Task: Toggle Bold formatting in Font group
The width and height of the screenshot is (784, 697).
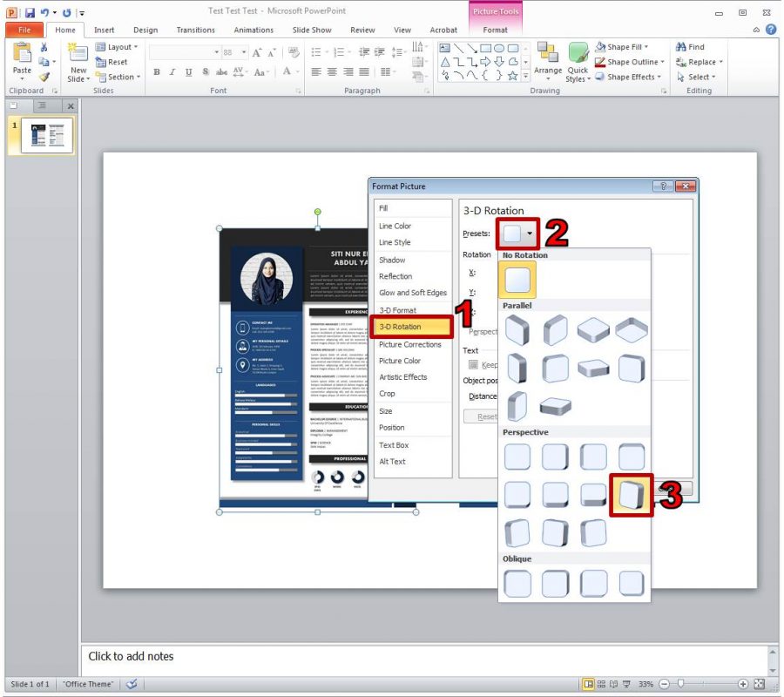Action: pos(157,72)
